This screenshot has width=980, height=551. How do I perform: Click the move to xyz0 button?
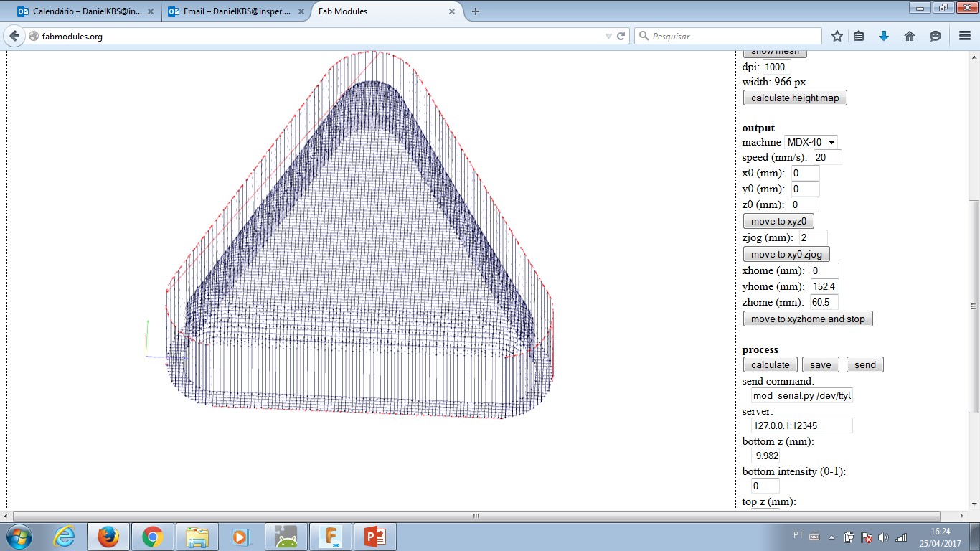click(778, 222)
